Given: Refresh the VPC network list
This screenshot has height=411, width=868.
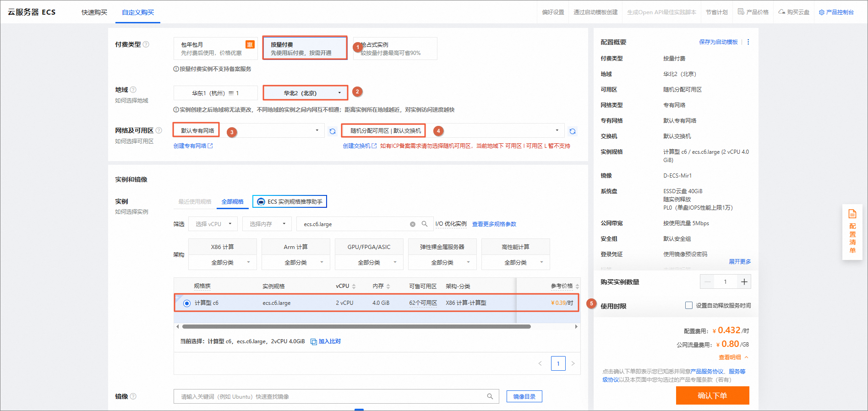Looking at the screenshot, I should click(x=333, y=131).
